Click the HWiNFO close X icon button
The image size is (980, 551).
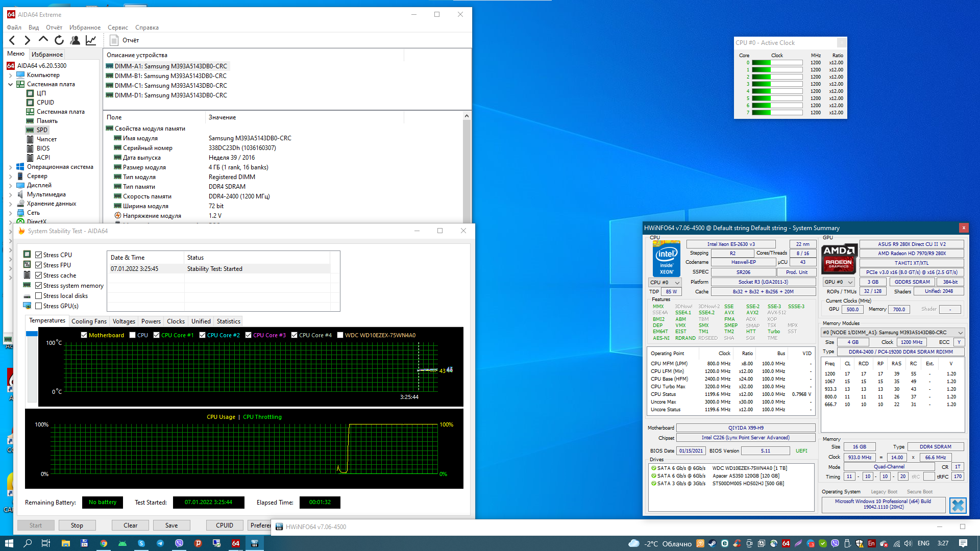[958, 505]
